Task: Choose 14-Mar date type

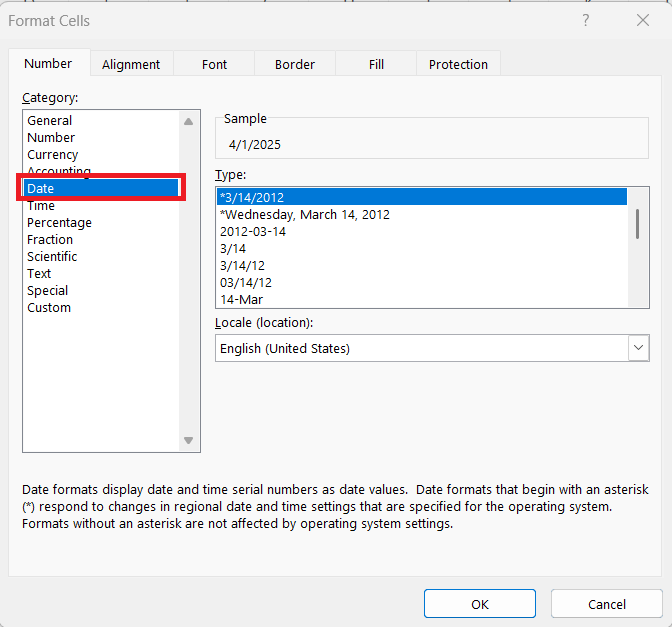Action: [x=422, y=300]
